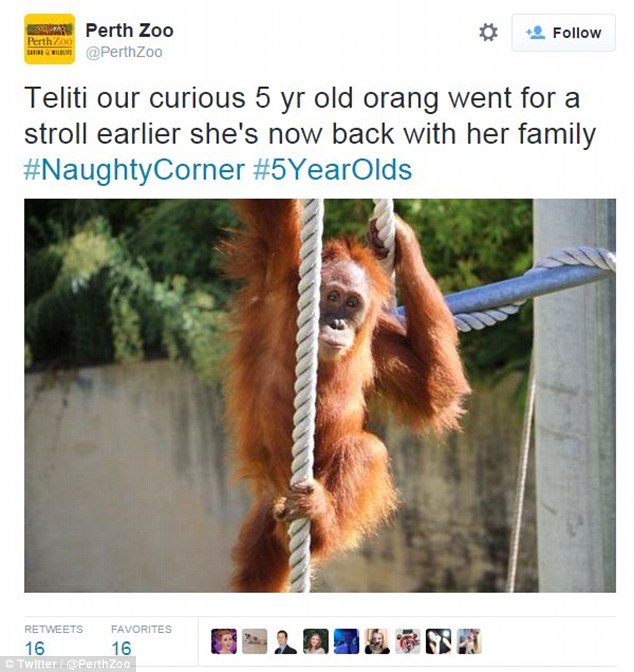Viewport: 634px width, 672px height.
Task: Click the first purple-haired avatar
Action: pos(224,641)
